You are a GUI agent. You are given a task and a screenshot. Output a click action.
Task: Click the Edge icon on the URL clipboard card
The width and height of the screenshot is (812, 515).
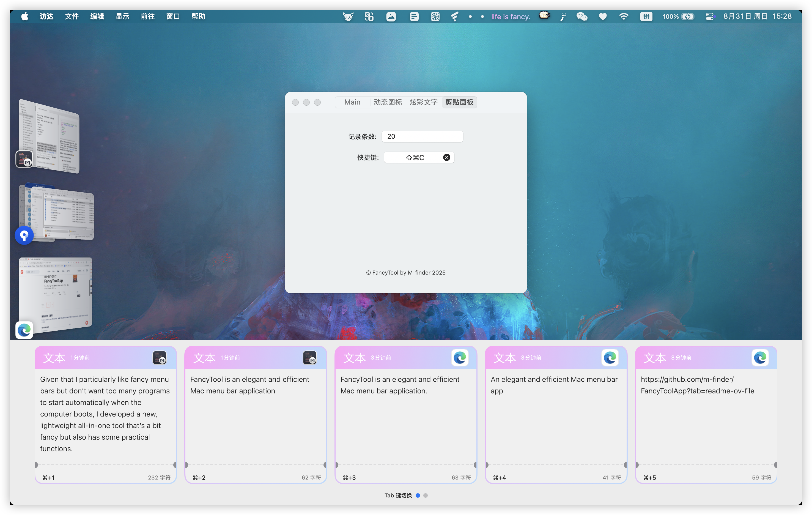pyautogui.click(x=761, y=358)
